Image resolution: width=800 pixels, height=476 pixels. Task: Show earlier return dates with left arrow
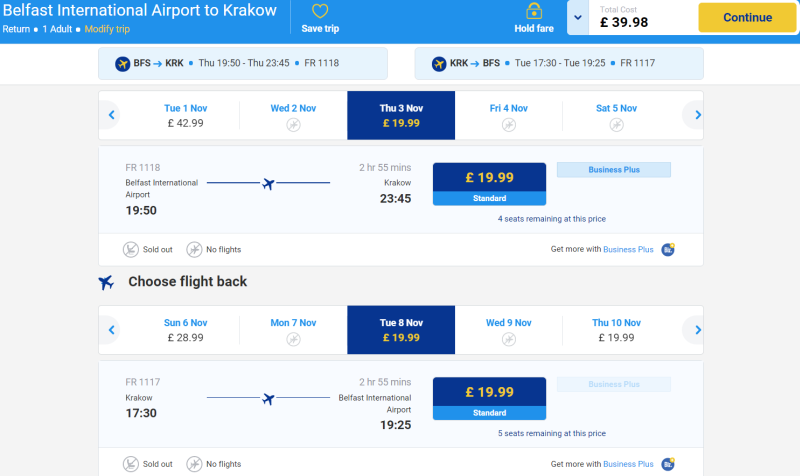(112, 330)
